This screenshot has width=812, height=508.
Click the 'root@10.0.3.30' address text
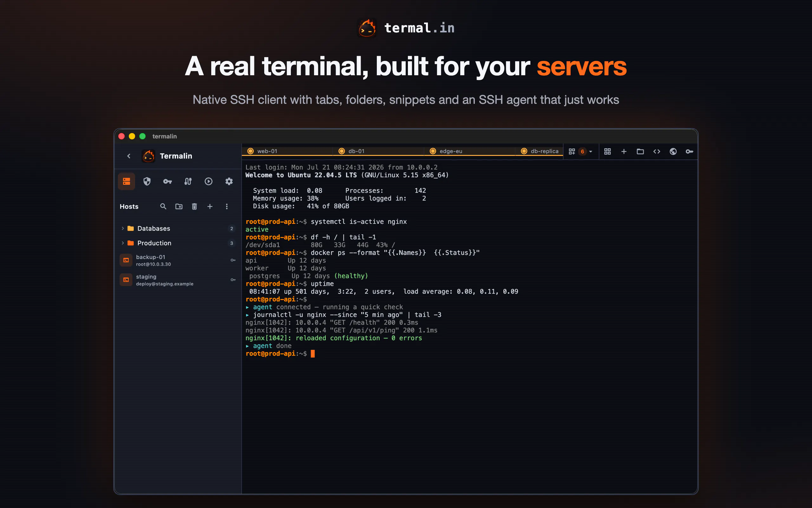pos(153,264)
